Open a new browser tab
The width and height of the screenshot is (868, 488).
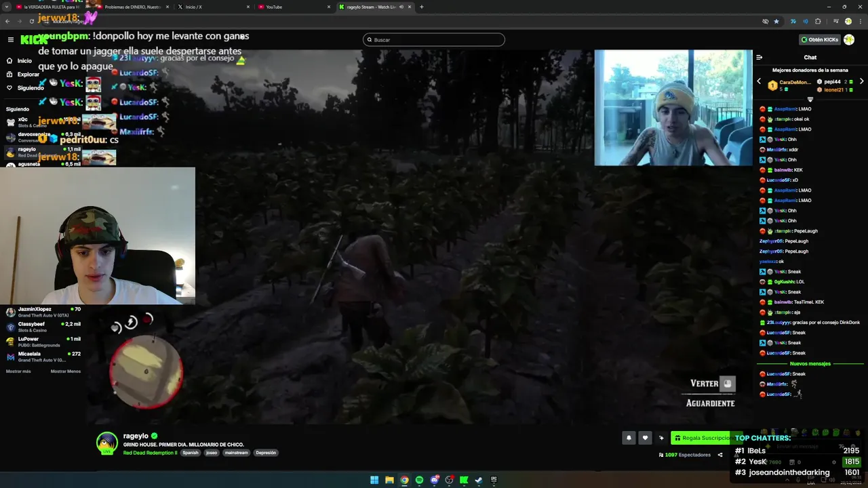421,7
